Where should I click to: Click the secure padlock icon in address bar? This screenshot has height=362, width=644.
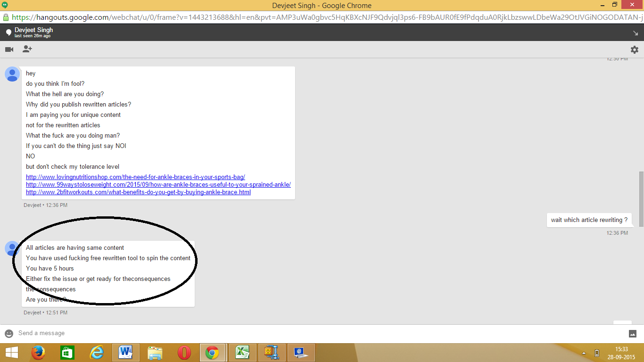(6, 17)
